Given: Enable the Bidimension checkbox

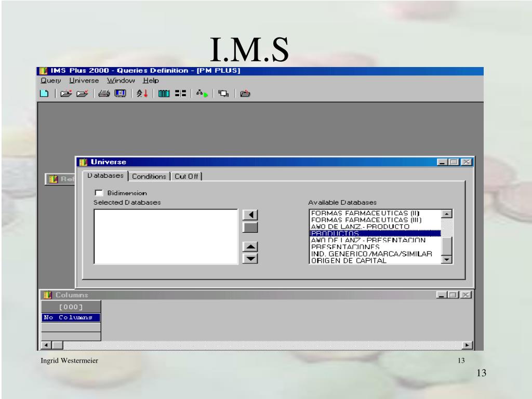Looking at the screenshot, I should [99, 193].
